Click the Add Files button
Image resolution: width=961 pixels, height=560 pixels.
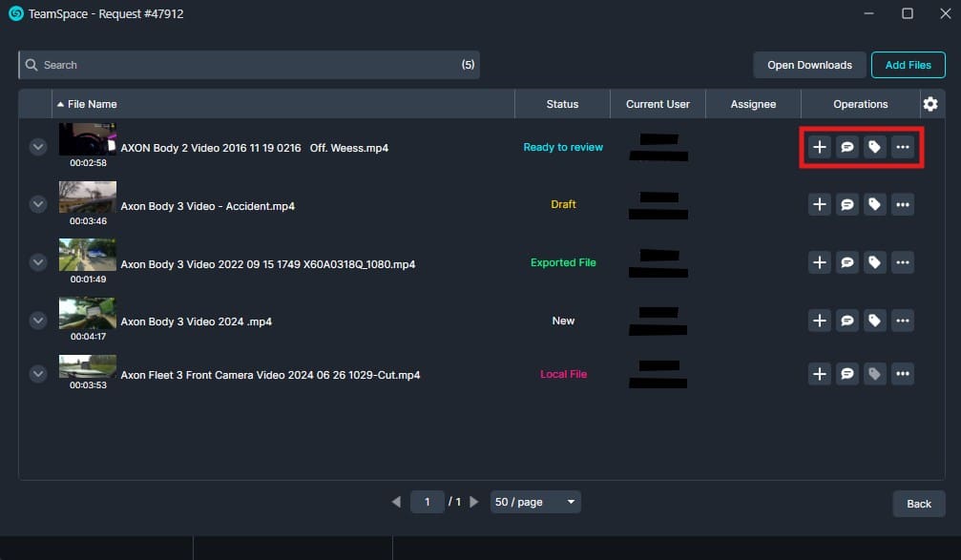908,65
